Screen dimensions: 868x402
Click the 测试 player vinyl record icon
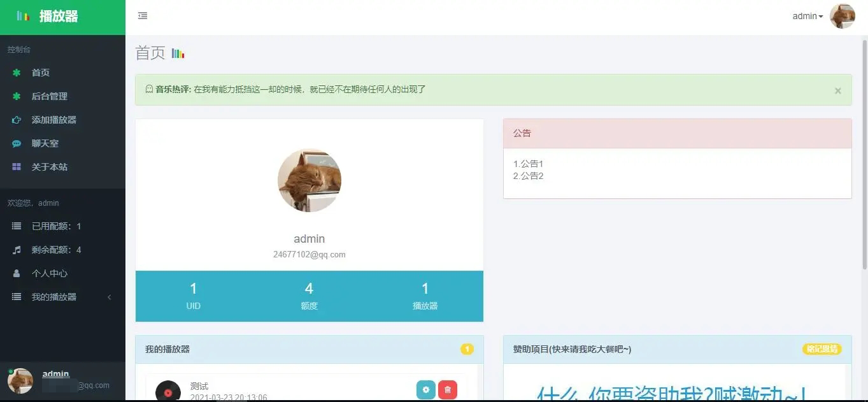pos(168,391)
